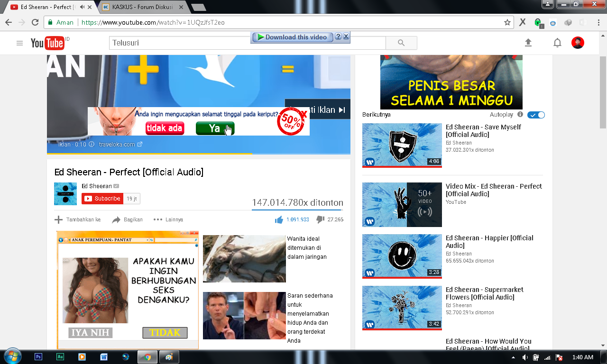Open Adobe Audition from the taskbar
Viewport: 607px width, 364px height.
[x=60, y=357]
